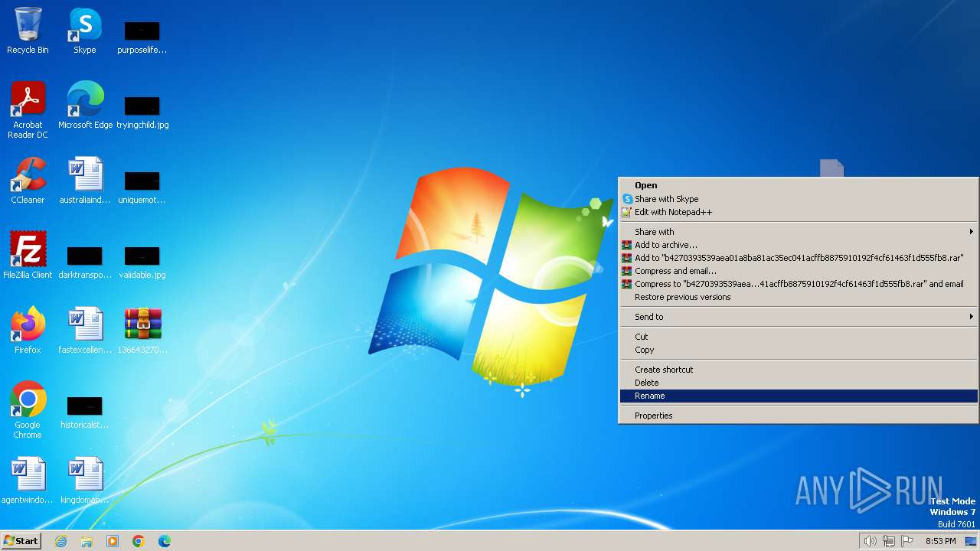Expand the Send to submenu

(x=799, y=317)
